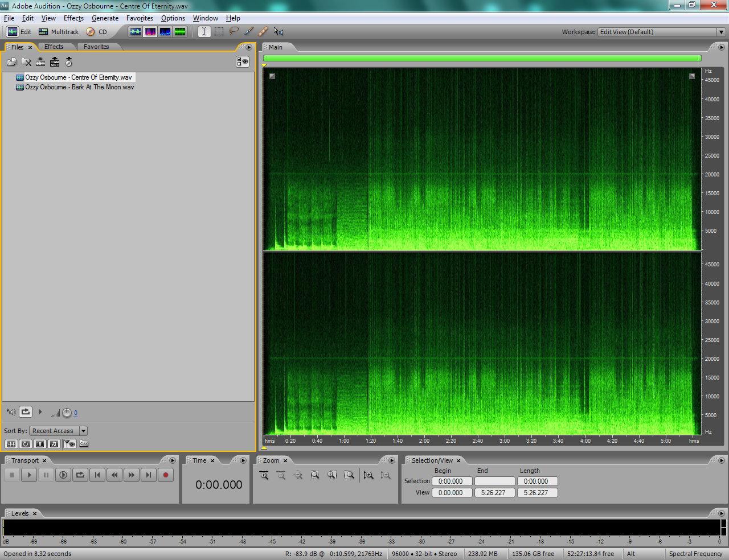The height and width of the screenshot is (560, 729).
Task: Toggle Show Audio Files filter
Action: (11, 444)
